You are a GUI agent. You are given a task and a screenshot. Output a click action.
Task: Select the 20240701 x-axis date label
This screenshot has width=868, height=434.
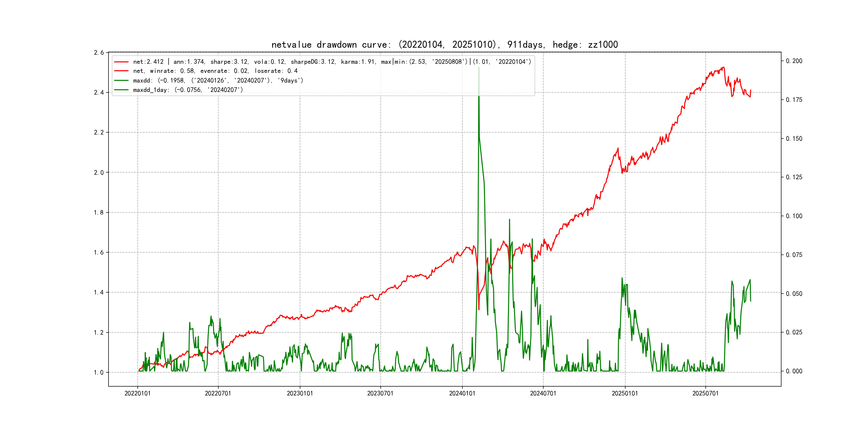click(x=543, y=393)
